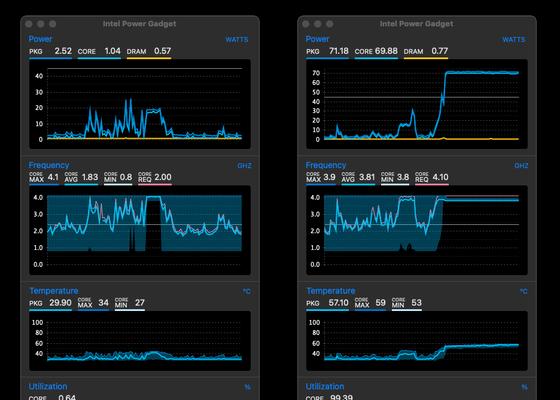Click the title bar of the PKG 2.52 window
Viewport: 560px width, 400px height.
140,24
